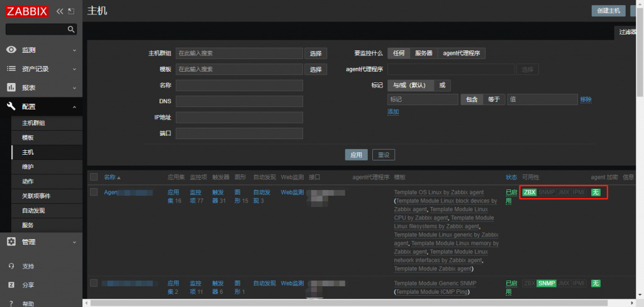Viewport: 644px width, 307px height.
Task: Click the IP地址 input field
Action: coord(239,118)
